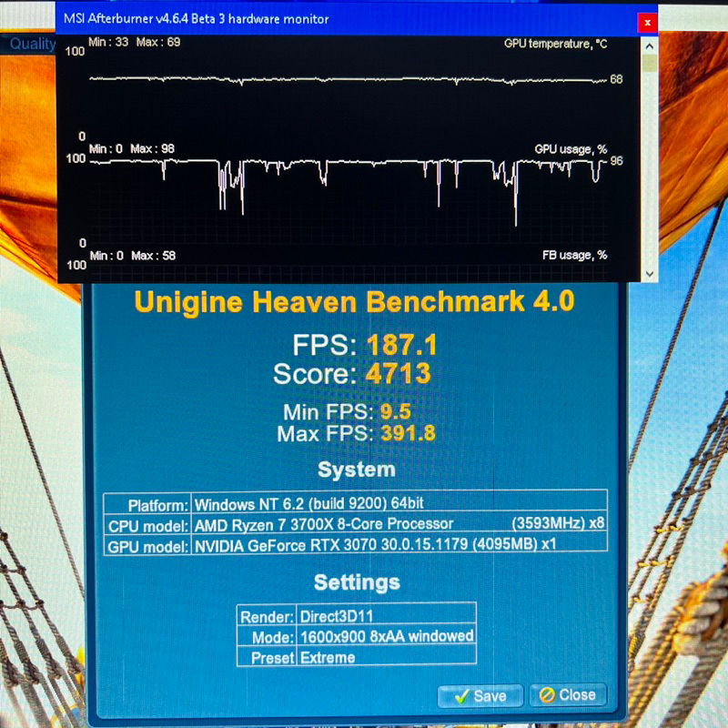Click the Unigine Heaven Benchmark 4.0 heading
Viewport: 728px width, 728px height.
pos(354,301)
